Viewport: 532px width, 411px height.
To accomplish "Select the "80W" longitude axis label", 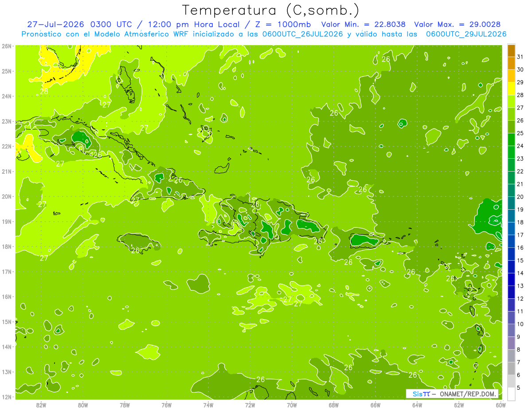I will (82, 405).
